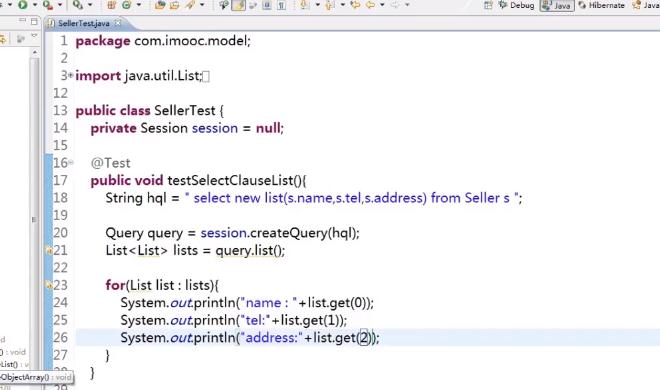Open the Coverage launch dropdown arrow
Screen dimensions: 660x390
pyautogui.click(x=90, y=5)
